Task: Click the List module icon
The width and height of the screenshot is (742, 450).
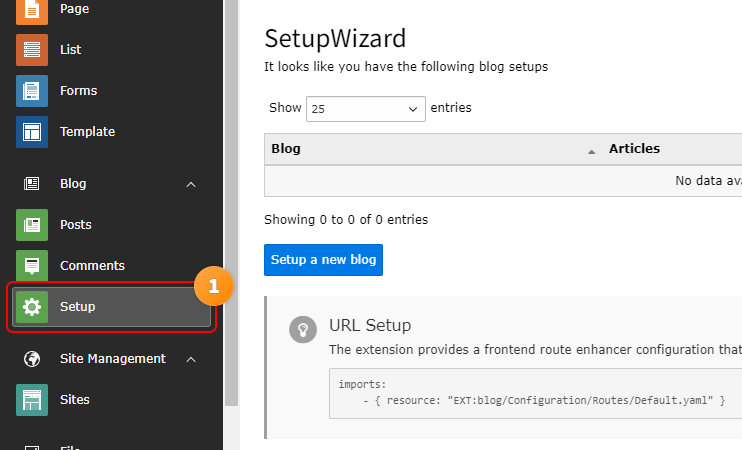Action: pyautogui.click(x=32, y=49)
